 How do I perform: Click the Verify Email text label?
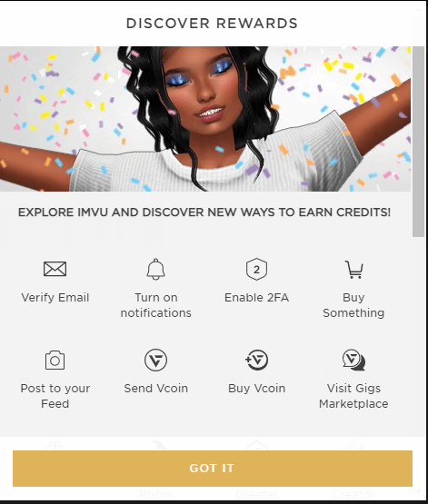click(x=55, y=298)
